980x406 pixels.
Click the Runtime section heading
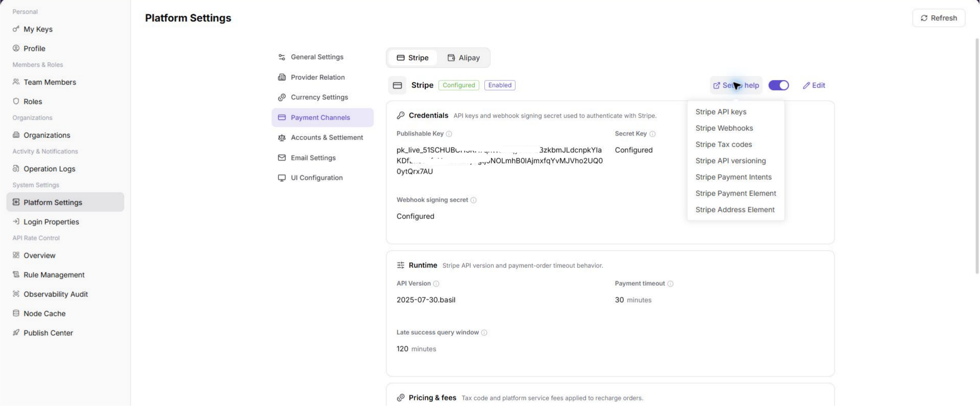tap(423, 266)
